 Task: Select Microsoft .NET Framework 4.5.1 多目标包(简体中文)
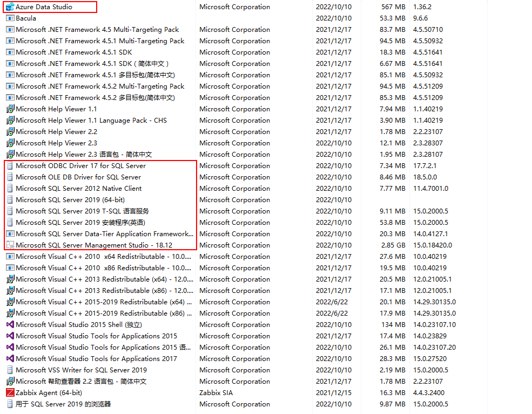[96, 75]
